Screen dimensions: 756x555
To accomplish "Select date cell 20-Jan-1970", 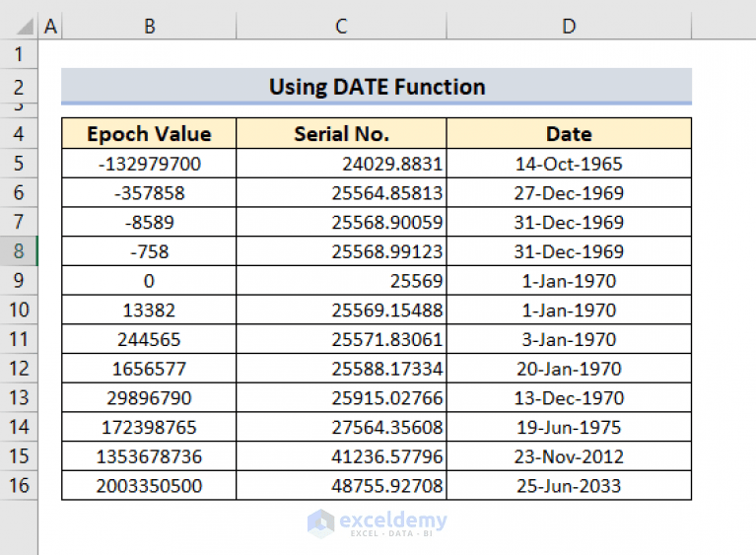I will click(x=569, y=369).
